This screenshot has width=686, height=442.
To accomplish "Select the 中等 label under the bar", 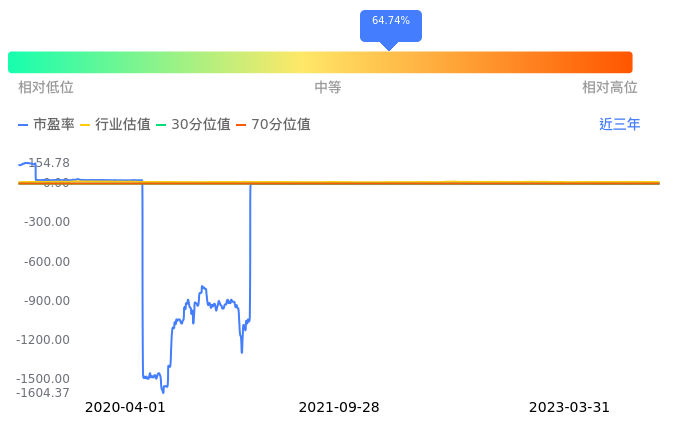I will (x=328, y=88).
